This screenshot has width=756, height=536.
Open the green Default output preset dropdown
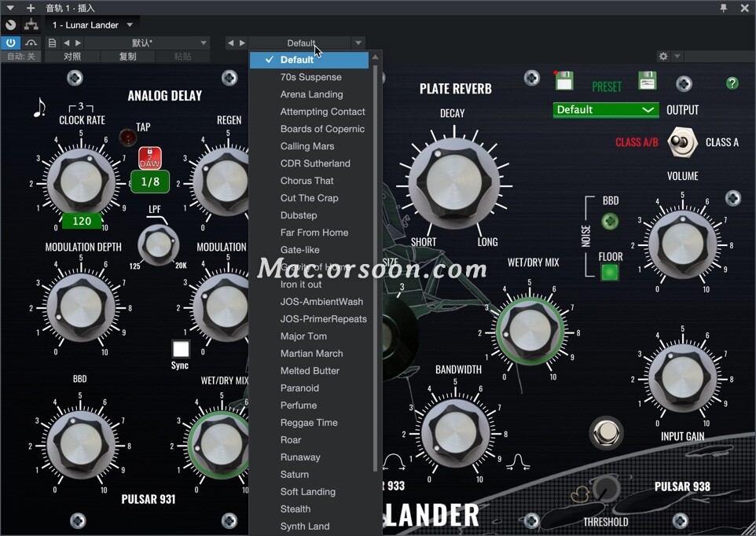tap(605, 109)
